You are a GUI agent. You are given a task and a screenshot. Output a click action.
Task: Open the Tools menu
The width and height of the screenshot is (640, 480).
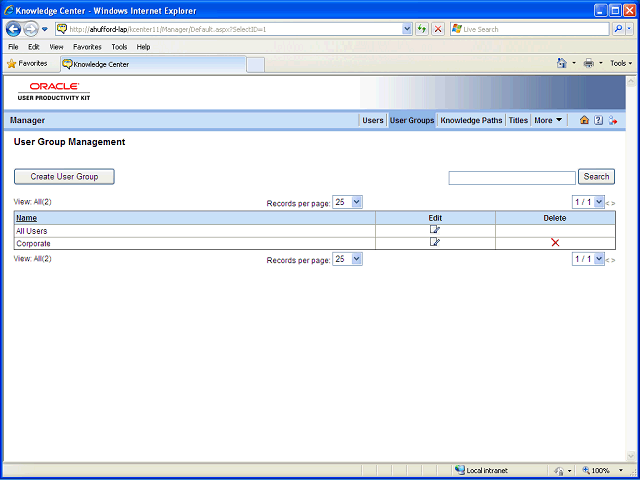(x=119, y=47)
